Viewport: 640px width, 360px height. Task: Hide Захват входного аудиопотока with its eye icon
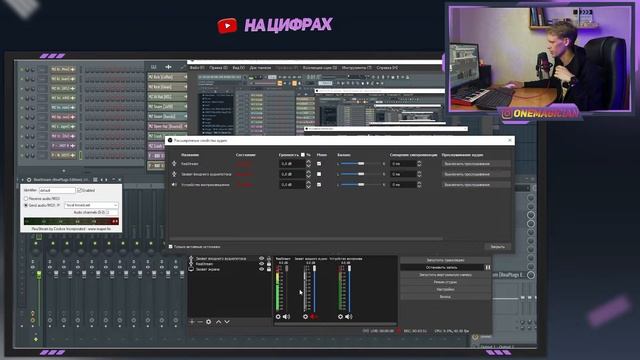[262, 259]
